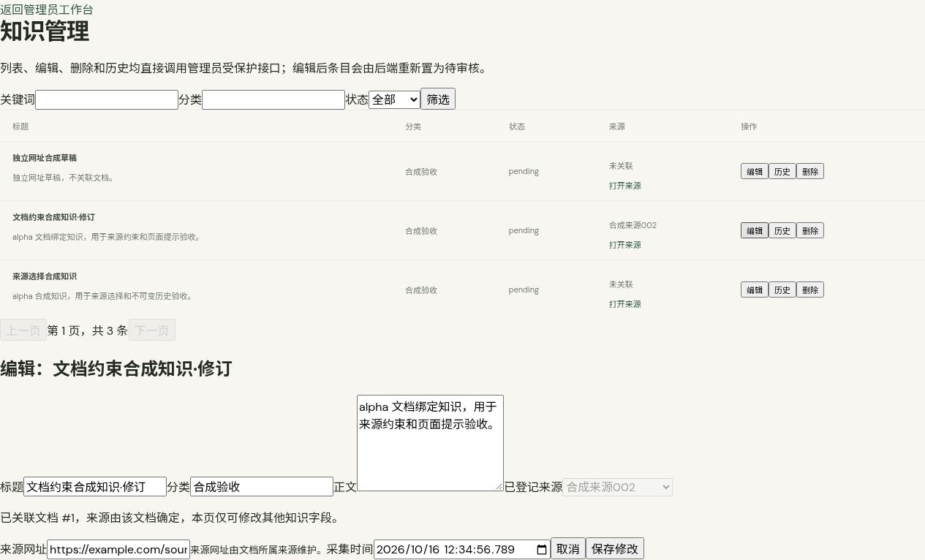
Task: Open source link for 独立网址合成草稿
Action: [624, 186]
